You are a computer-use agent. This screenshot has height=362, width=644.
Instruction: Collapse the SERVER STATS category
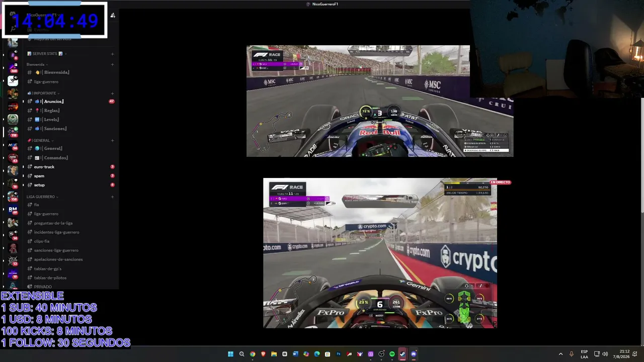[x=47, y=54]
